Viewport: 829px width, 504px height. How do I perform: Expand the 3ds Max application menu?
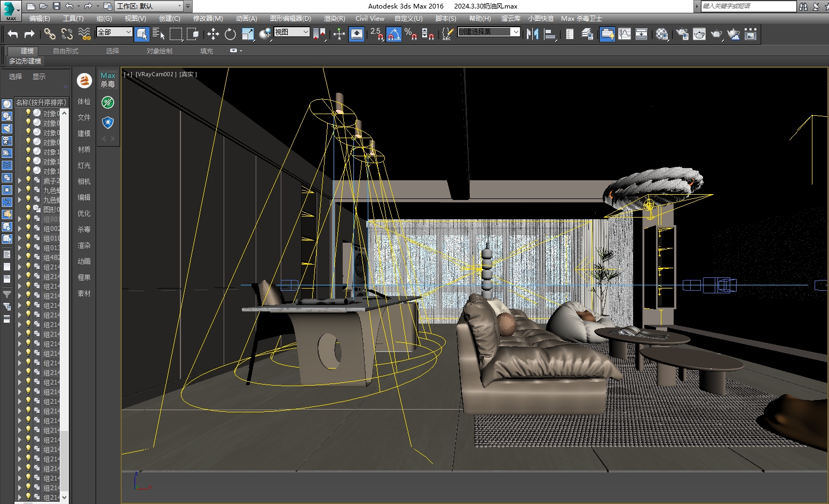pyautogui.click(x=11, y=10)
